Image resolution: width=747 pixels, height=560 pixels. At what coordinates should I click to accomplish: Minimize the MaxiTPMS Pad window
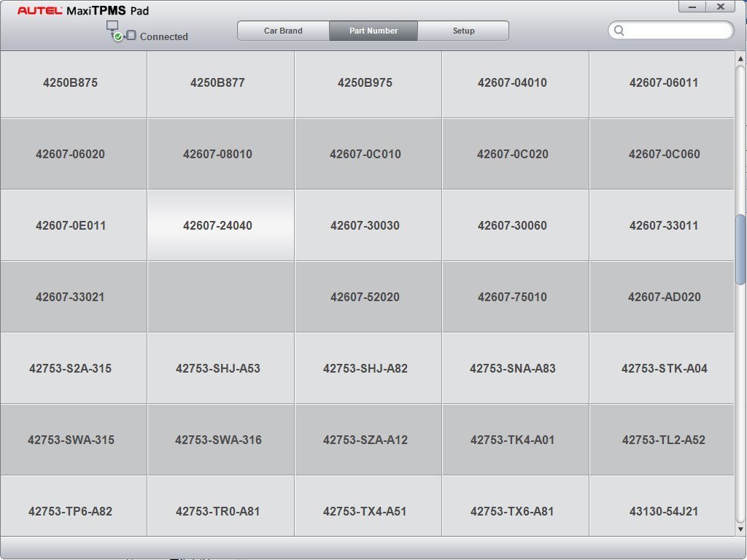point(692,7)
